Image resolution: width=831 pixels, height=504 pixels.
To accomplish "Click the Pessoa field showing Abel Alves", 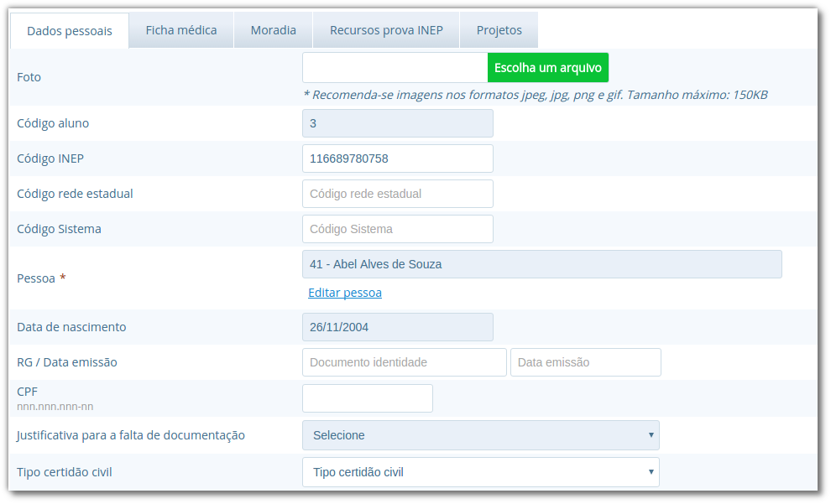I will point(541,264).
